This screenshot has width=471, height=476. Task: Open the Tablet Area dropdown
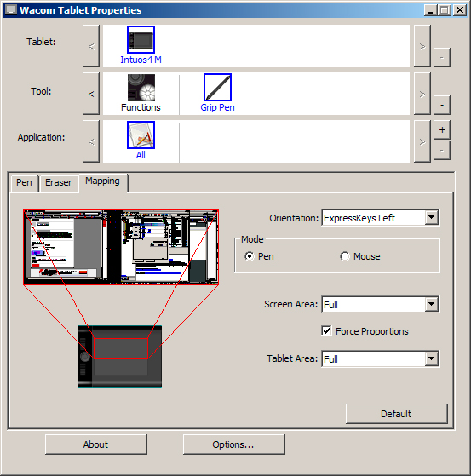431,358
